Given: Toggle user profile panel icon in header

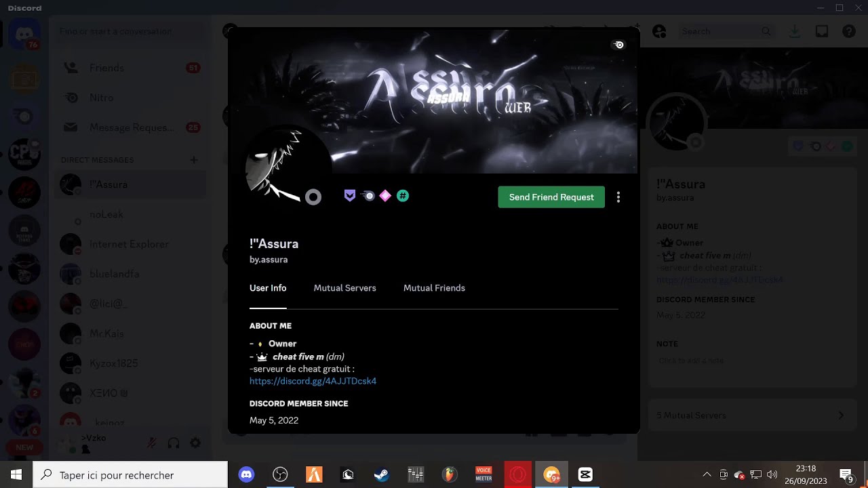Looking at the screenshot, I should point(659,31).
